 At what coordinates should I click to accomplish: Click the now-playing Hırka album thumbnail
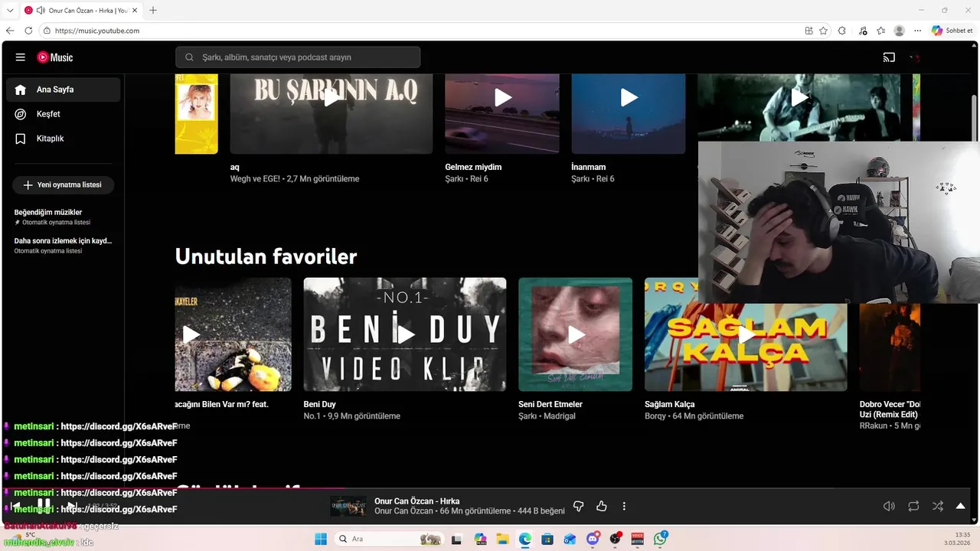[348, 506]
